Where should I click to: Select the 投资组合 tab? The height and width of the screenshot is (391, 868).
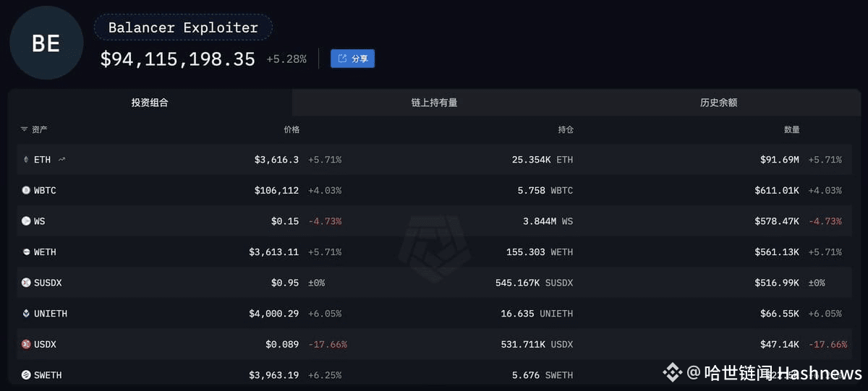click(150, 103)
